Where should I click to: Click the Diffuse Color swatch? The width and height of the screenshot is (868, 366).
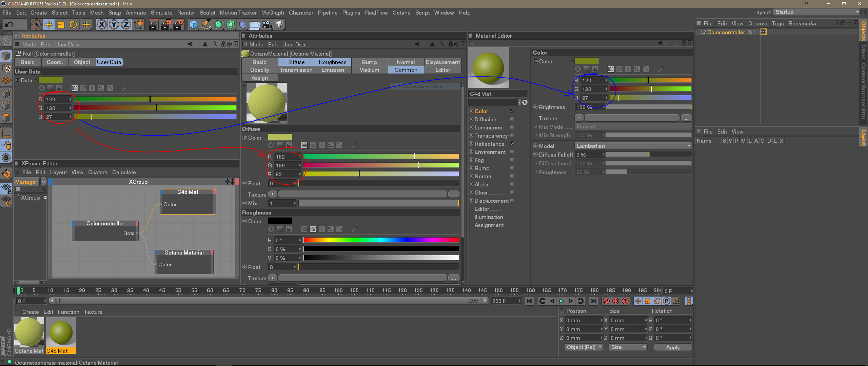[x=280, y=137]
